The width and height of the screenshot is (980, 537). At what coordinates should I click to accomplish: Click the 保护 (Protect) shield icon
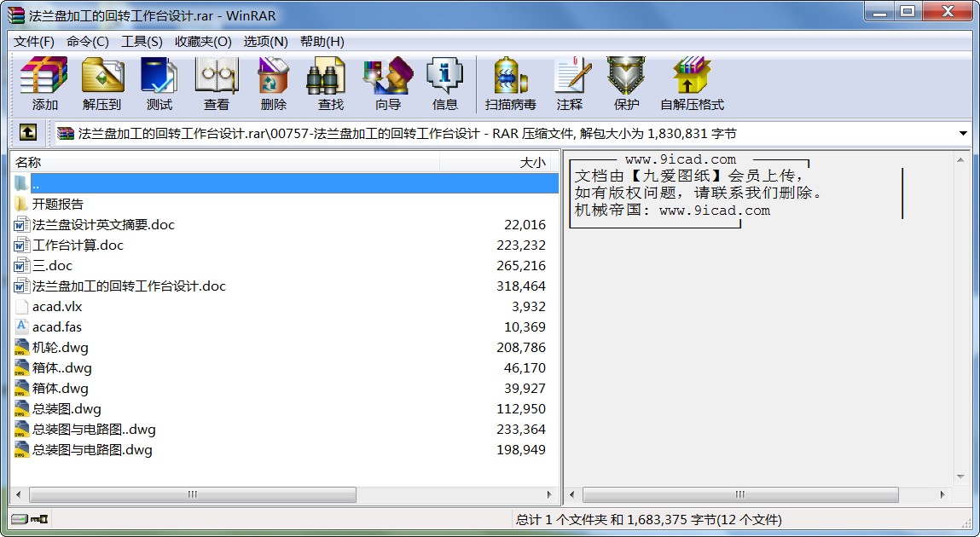[626, 84]
